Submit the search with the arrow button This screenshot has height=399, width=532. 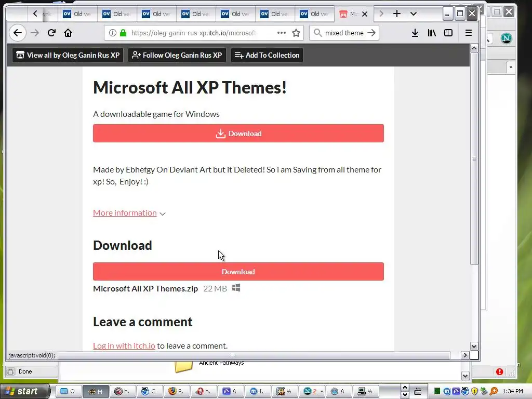click(x=371, y=33)
